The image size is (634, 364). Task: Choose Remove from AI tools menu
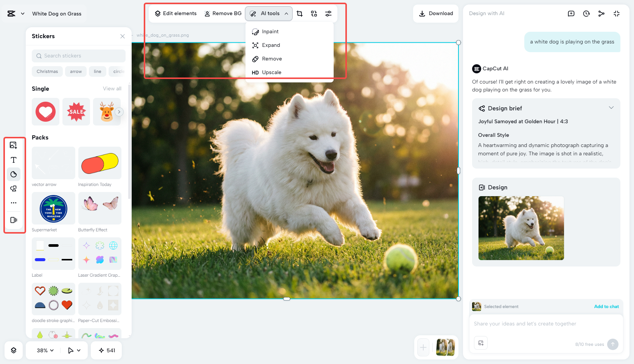tap(289, 59)
